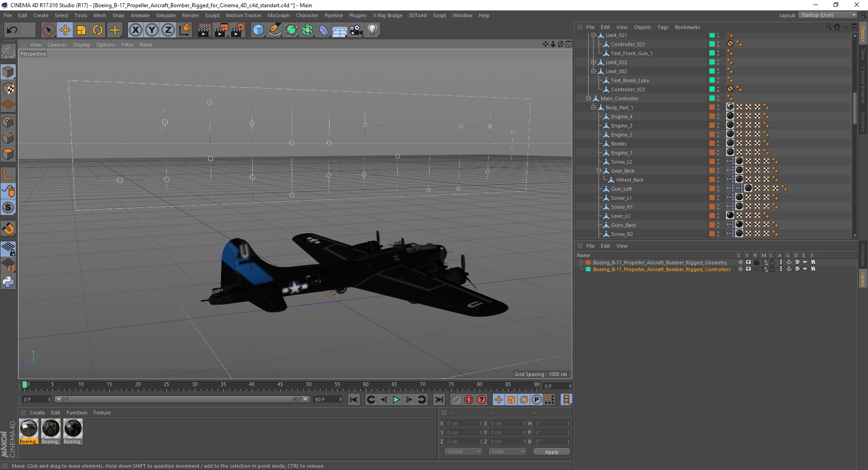Go to start of animation
The height and width of the screenshot is (470, 868).
tap(354, 399)
